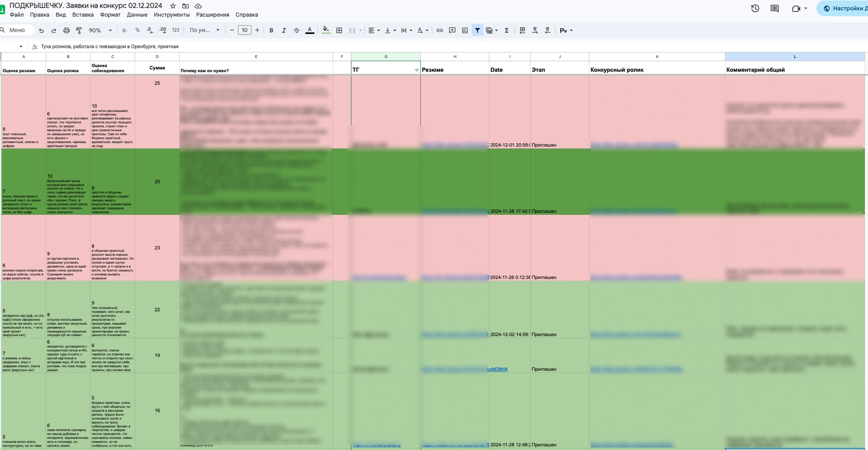This screenshot has width=868, height=450.
Task: Toggle strikethrough formatting
Action: (297, 31)
